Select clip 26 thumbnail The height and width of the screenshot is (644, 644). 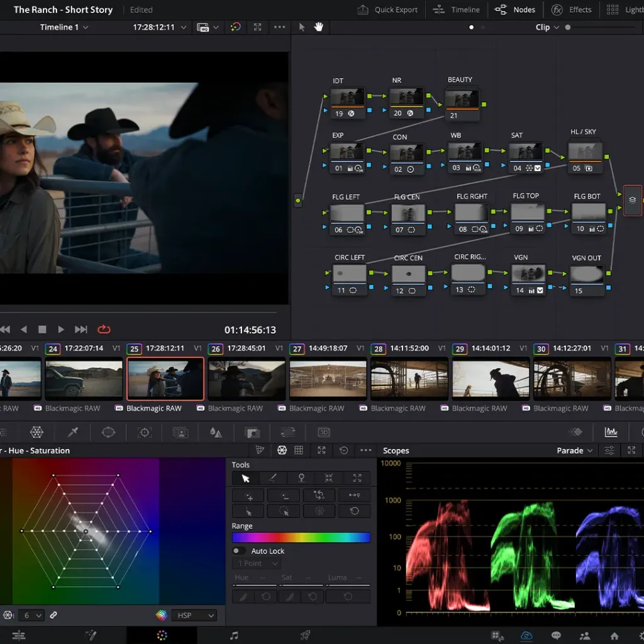click(x=247, y=379)
